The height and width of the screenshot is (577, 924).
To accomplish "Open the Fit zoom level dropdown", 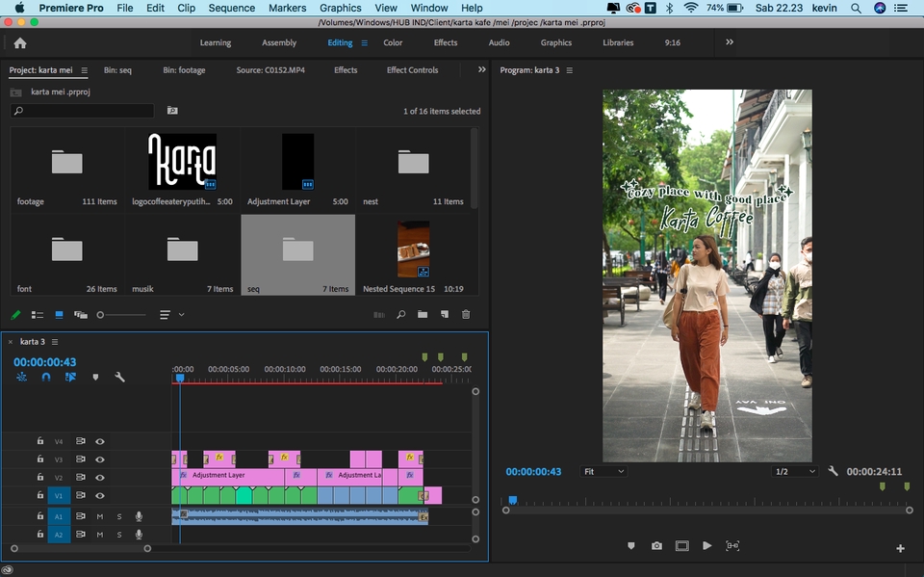I will tap(603, 471).
